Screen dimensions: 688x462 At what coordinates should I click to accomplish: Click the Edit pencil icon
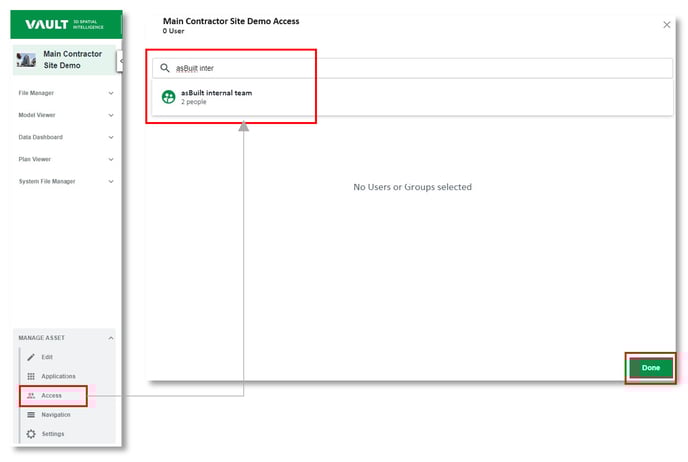click(x=31, y=357)
